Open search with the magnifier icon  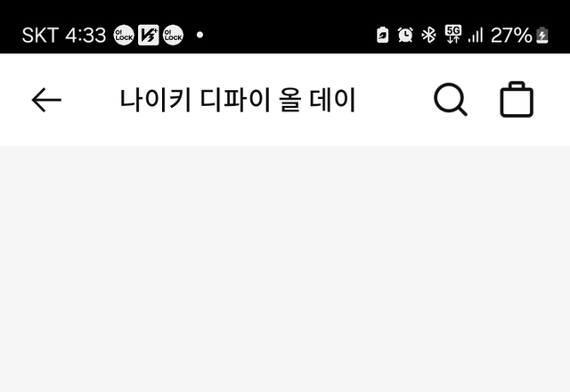451,100
